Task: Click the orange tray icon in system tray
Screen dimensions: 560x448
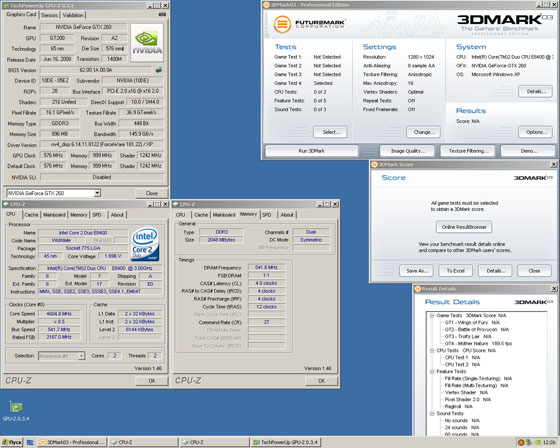Action: point(521,442)
